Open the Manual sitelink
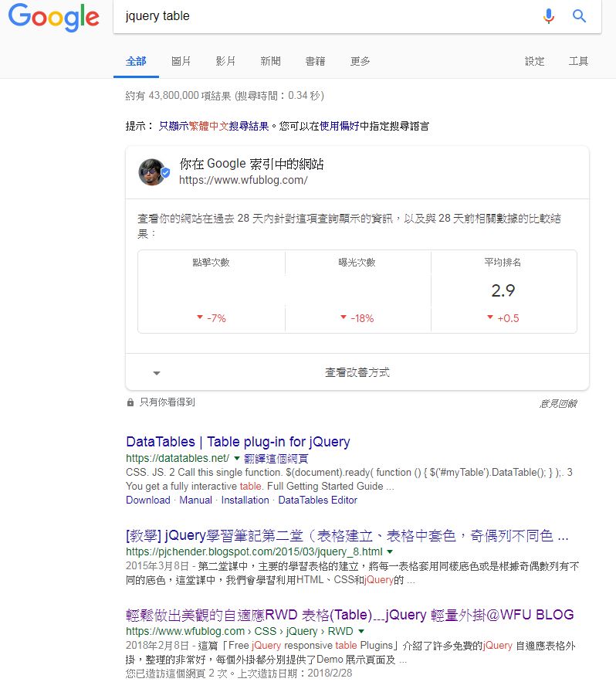616x682 pixels. pos(195,500)
